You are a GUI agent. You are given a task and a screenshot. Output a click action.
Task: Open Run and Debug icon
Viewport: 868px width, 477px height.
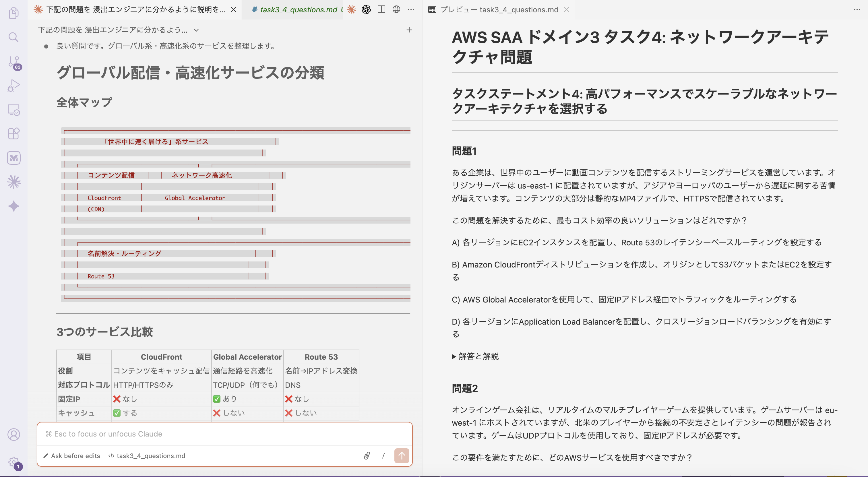[x=13, y=86]
